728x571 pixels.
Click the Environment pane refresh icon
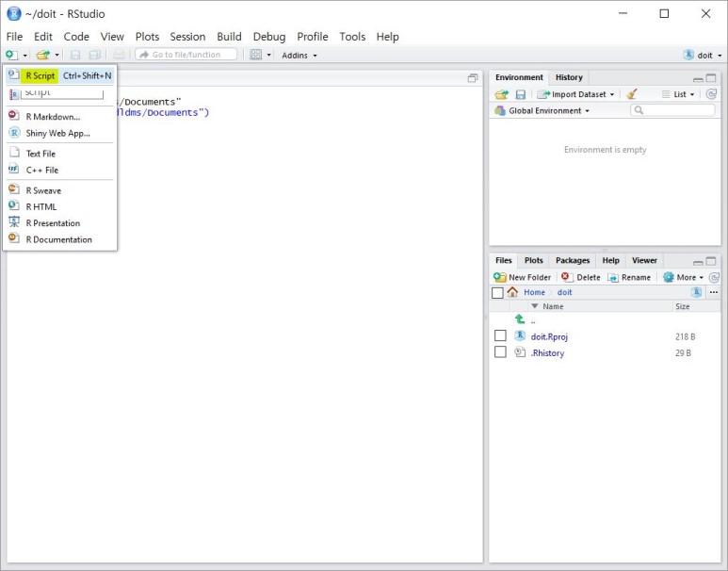711,94
